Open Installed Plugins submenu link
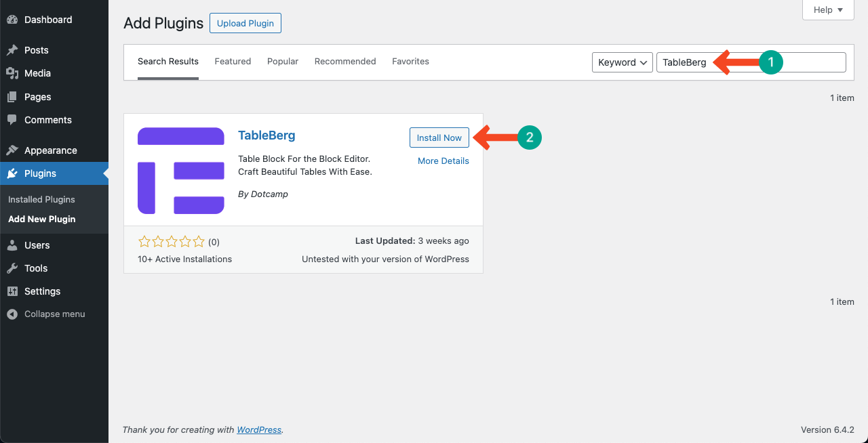The image size is (868, 443). pyautogui.click(x=41, y=200)
